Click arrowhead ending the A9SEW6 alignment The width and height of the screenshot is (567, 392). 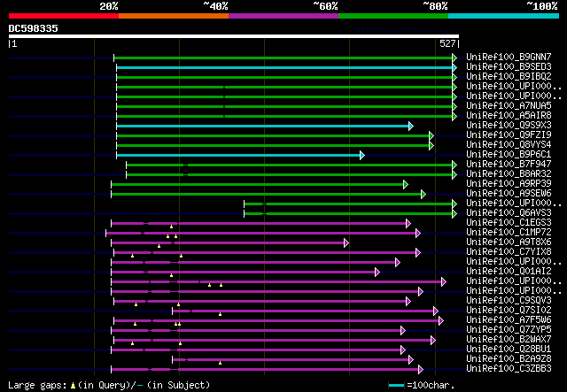click(x=423, y=195)
